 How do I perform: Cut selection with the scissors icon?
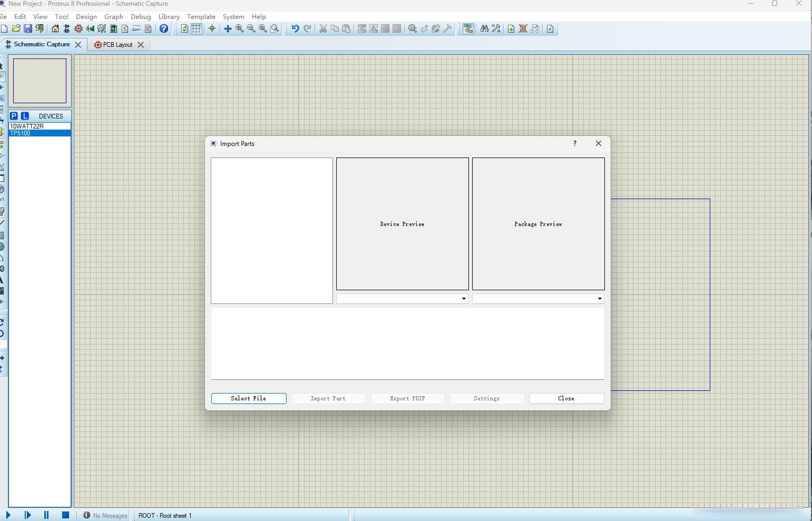(x=323, y=29)
